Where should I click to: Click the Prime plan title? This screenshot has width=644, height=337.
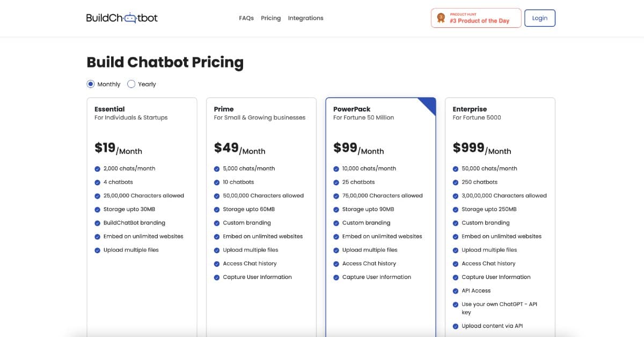[224, 109]
